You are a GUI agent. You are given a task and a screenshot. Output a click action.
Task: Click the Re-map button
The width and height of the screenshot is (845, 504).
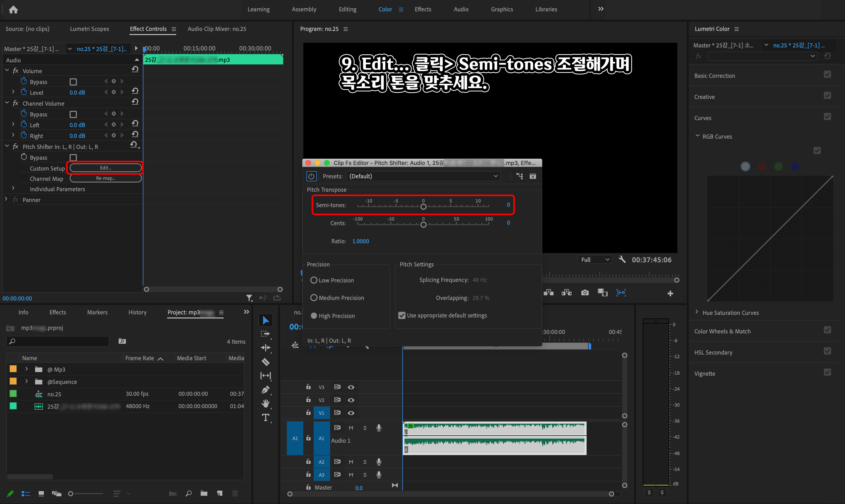(x=105, y=178)
